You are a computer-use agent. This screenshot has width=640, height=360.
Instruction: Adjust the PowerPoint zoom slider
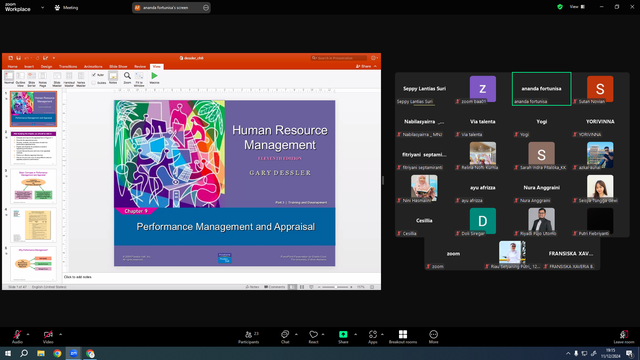pos(336,287)
